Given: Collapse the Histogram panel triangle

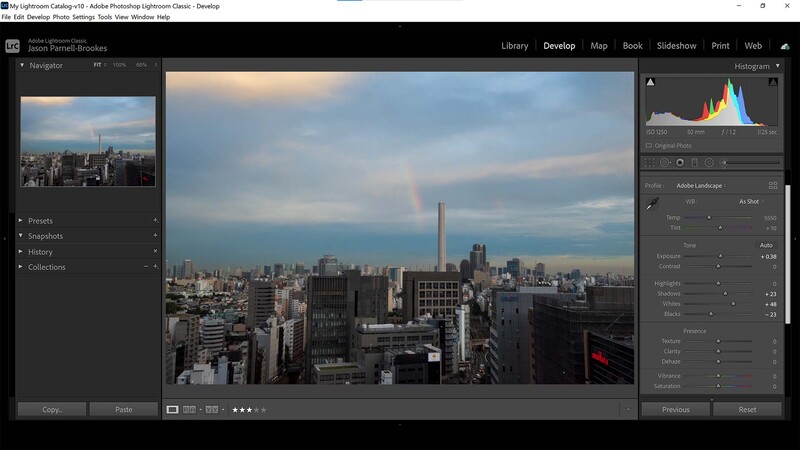Looking at the screenshot, I should pyautogui.click(x=778, y=66).
